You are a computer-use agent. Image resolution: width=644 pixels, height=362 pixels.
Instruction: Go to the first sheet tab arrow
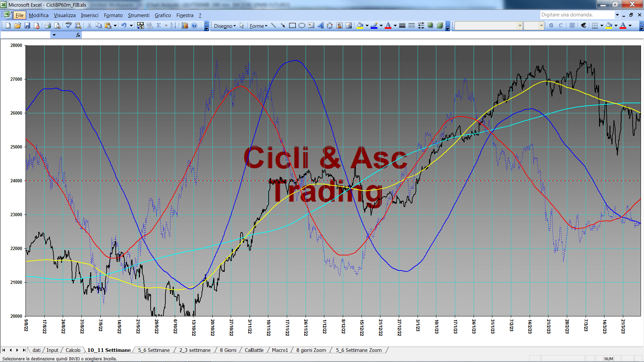(x=4, y=350)
